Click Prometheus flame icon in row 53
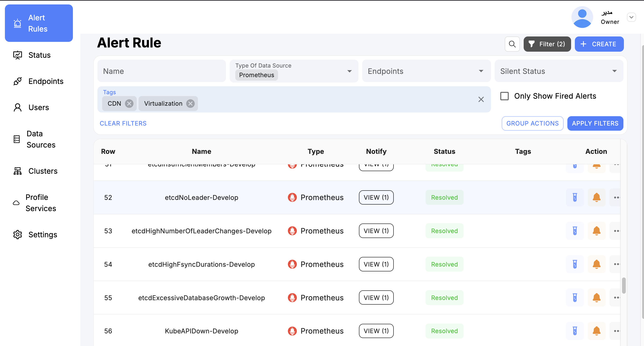644x346 pixels. tap(292, 231)
